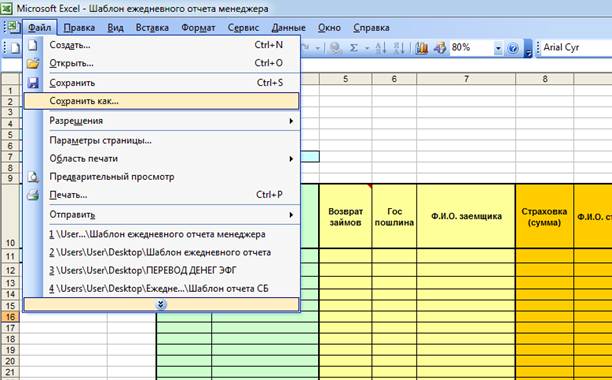Expand the full Файл menu with the chevron

coord(161,304)
